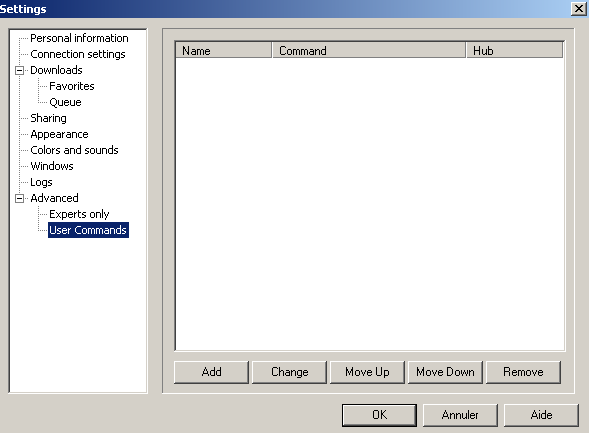The image size is (589, 433).
Task: Select Logs in the settings tree
Action: [x=41, y=182]
